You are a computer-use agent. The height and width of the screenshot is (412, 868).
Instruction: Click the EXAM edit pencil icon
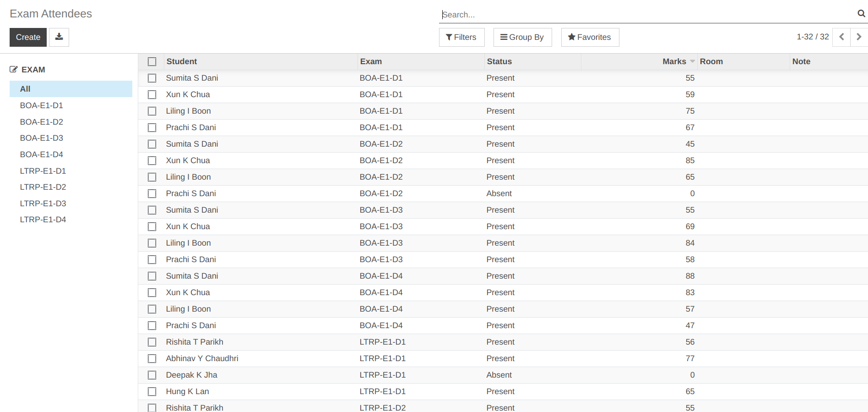pyautogui.click(x=14, y=70)
